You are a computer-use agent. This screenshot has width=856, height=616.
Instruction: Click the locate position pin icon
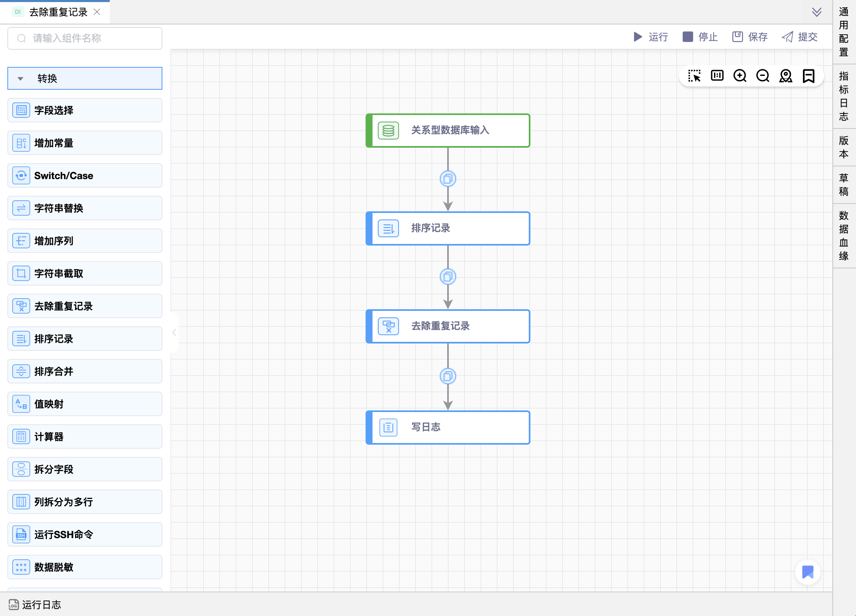pos(785,76)
